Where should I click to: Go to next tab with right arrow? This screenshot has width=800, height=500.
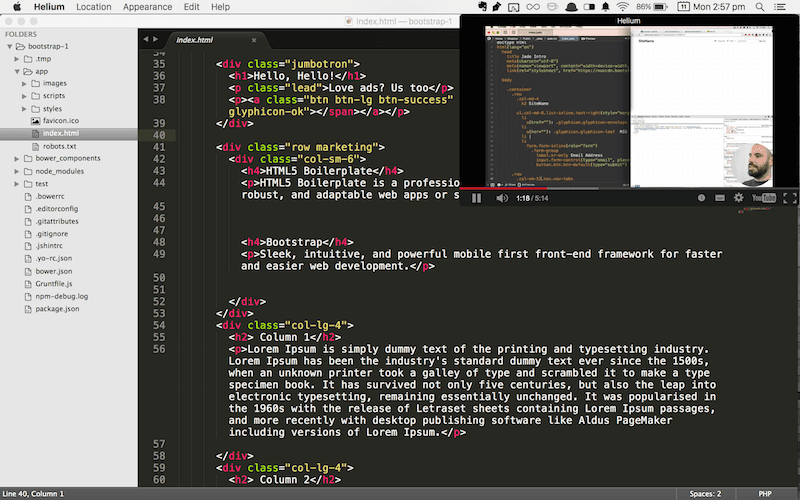pos(156,39)
